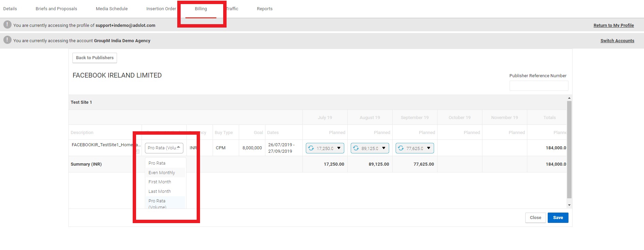Go to the Reports tab
Screen dimensions: 644x250
(265, 9)
